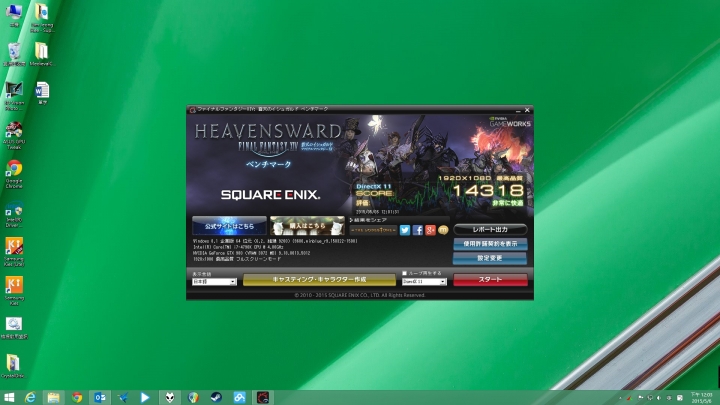Select the lower Samsung Kies shortcut
The width and height of the screenshot is (720, 405).
point(14,291)
